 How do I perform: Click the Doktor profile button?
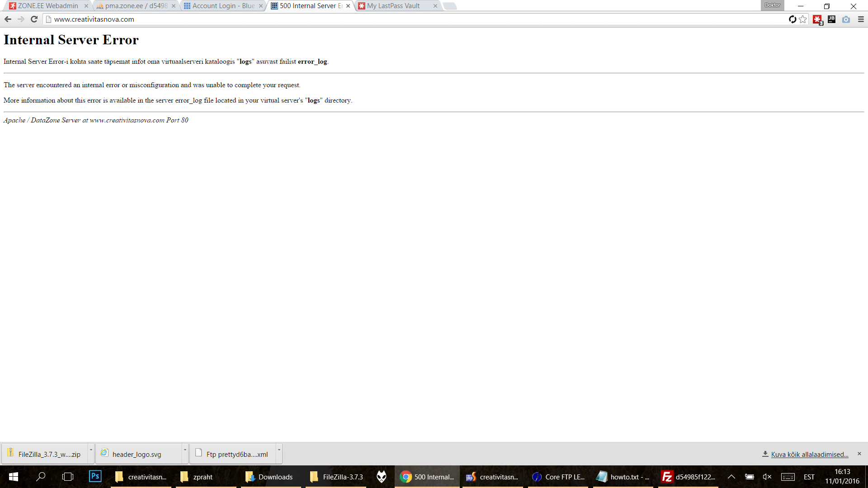pos(773,5)
